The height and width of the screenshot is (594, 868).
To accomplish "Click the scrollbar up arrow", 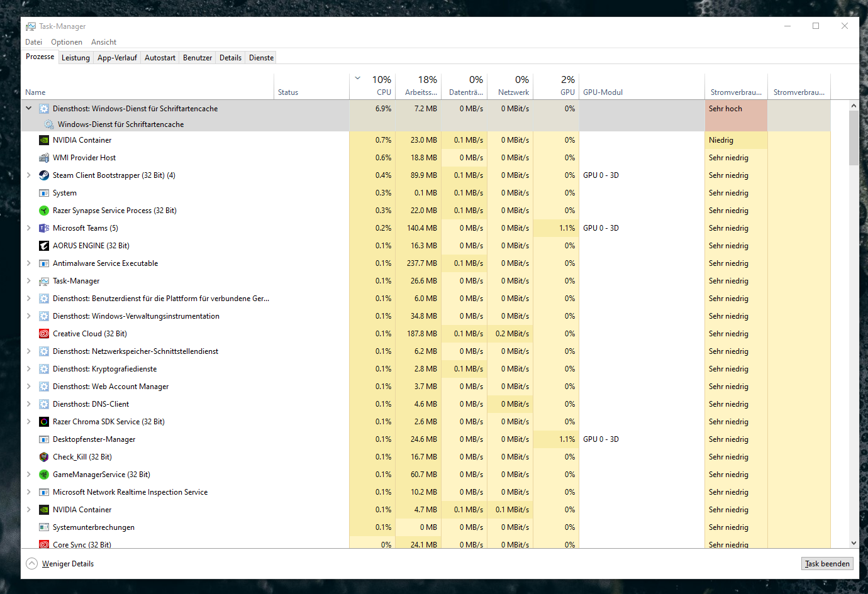I will (x=854, y=106).
